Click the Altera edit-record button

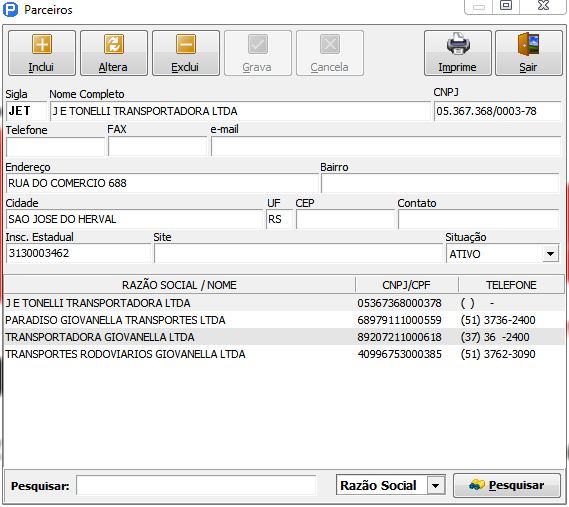114,53
